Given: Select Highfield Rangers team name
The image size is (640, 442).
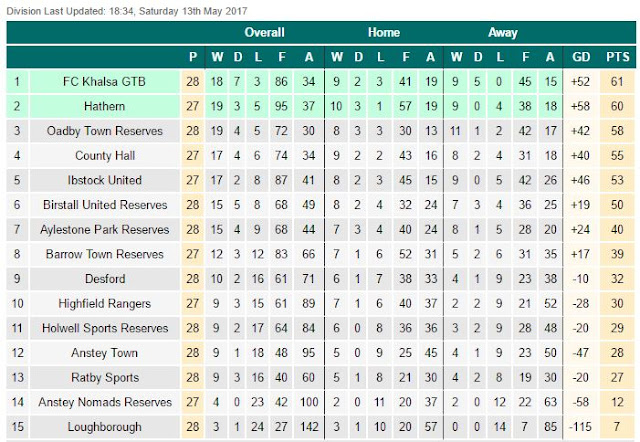Looking at the screenshot, I should pyautogui.click(x=104, y=303).
